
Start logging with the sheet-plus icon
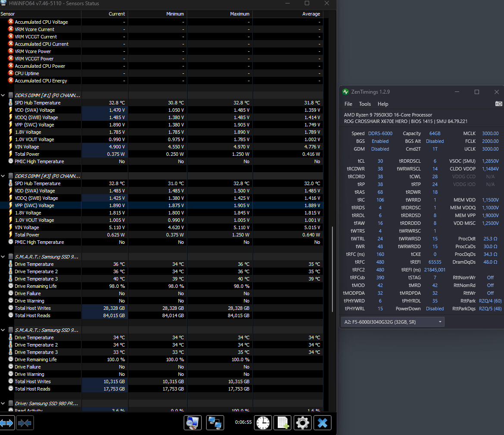coord(282,423)
